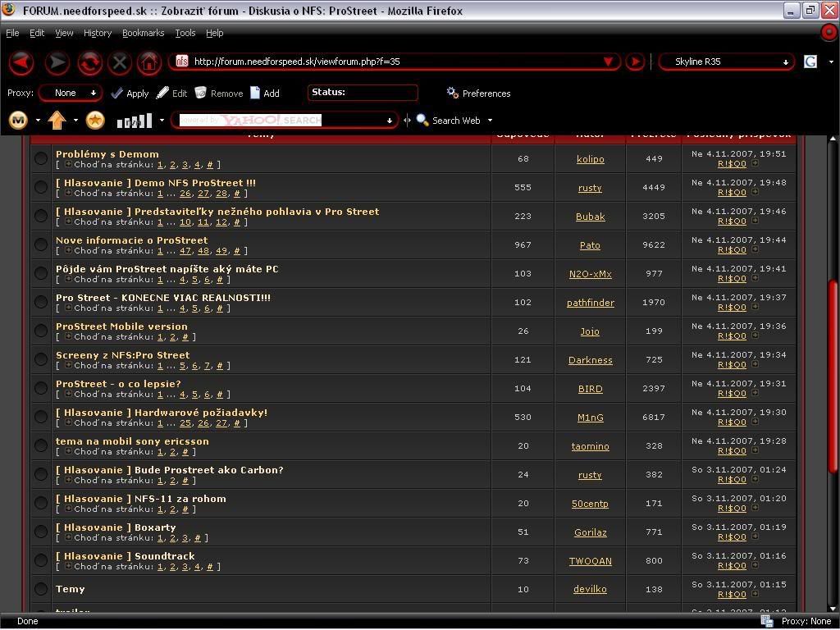Remove the selected proxy
Image resolution: width=840 pixels, height=630 pixels.
pyautogui.click(x=218, y=94)
